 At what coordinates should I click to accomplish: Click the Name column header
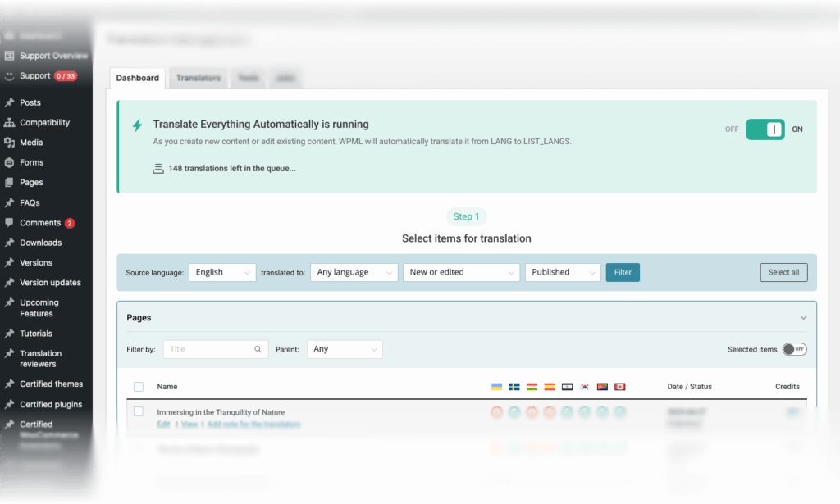(x=167, y=387)
